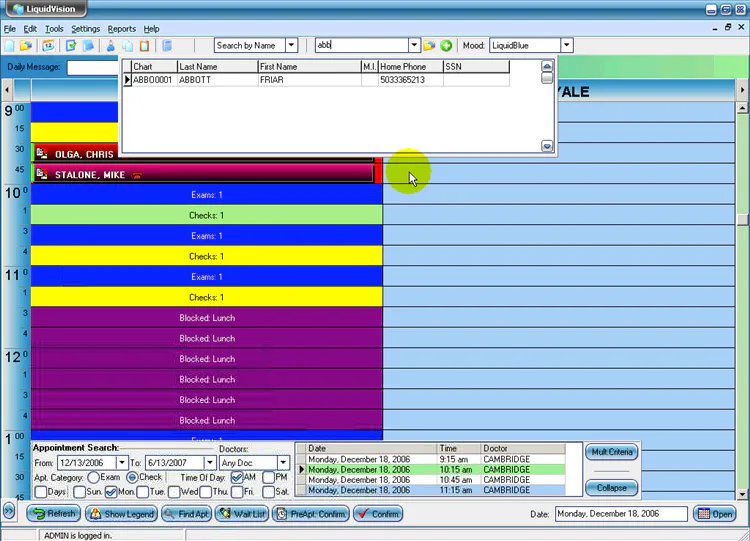Click the Collapse button
The height and width of the screenshot is (541, 750).
coord(612,488)
